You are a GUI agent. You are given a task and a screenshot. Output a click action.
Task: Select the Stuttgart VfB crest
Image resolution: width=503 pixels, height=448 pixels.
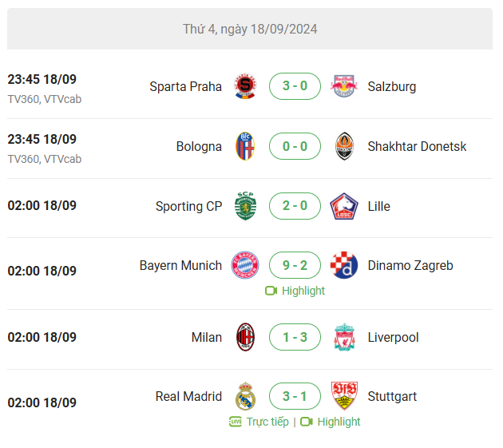[x=344, y=396]
